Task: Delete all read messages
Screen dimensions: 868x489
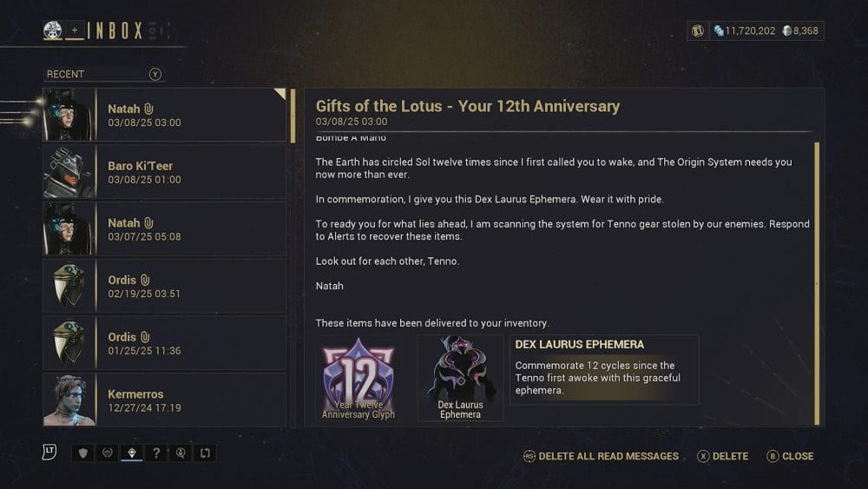Action: [x=601, y=456]
